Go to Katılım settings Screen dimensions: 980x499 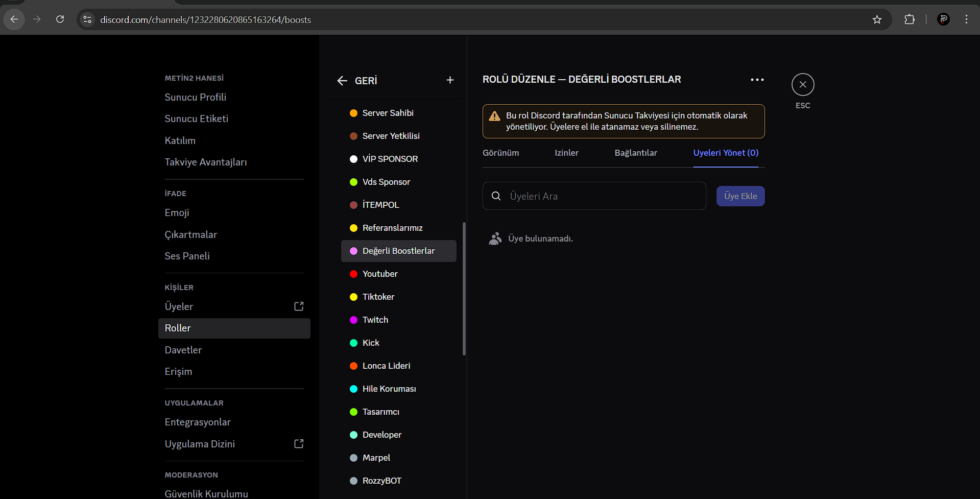pos(234,140)
